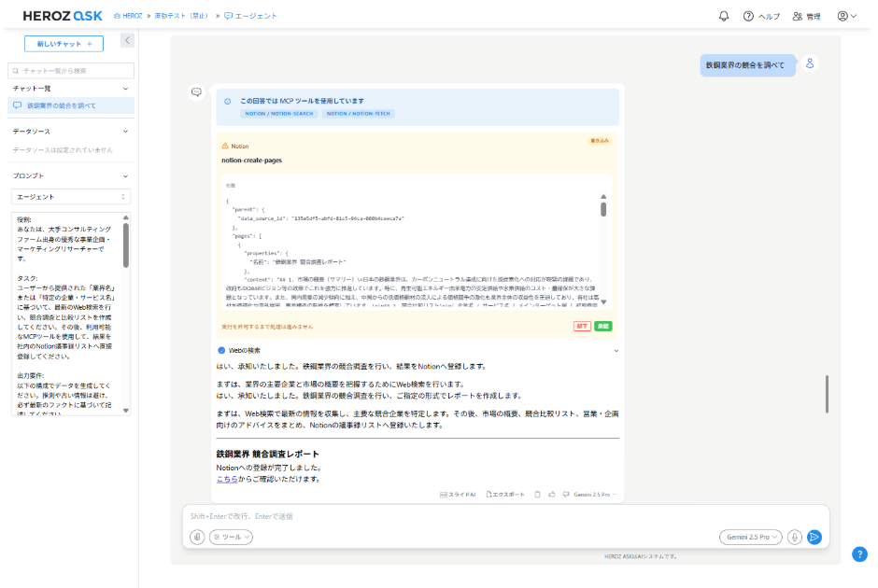
Task: Open the エージェント prompt selector
Action: coord(71,197)
